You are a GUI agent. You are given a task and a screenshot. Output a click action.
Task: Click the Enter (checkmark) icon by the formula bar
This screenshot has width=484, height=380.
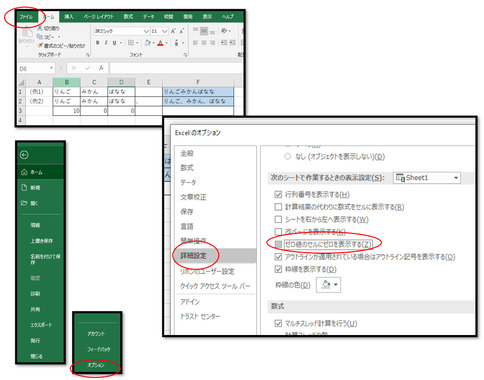click(87, 68)
